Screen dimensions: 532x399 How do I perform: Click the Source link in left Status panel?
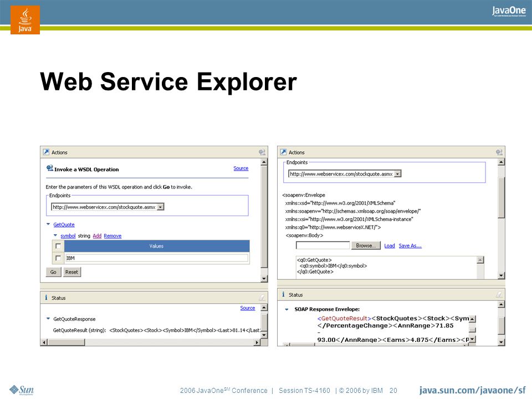pos(248,308)
